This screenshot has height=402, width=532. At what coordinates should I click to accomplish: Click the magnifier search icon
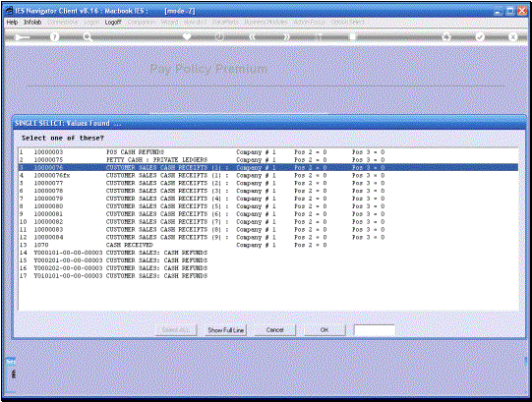[88, 37]
